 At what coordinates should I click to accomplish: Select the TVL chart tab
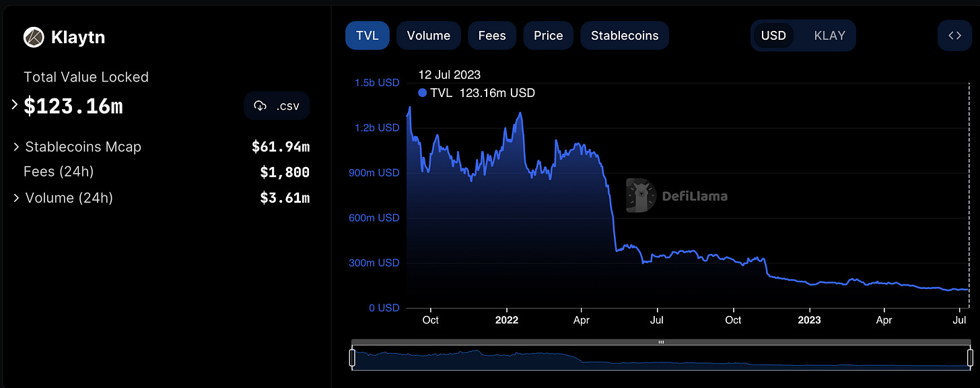click(x=367, y=36)
